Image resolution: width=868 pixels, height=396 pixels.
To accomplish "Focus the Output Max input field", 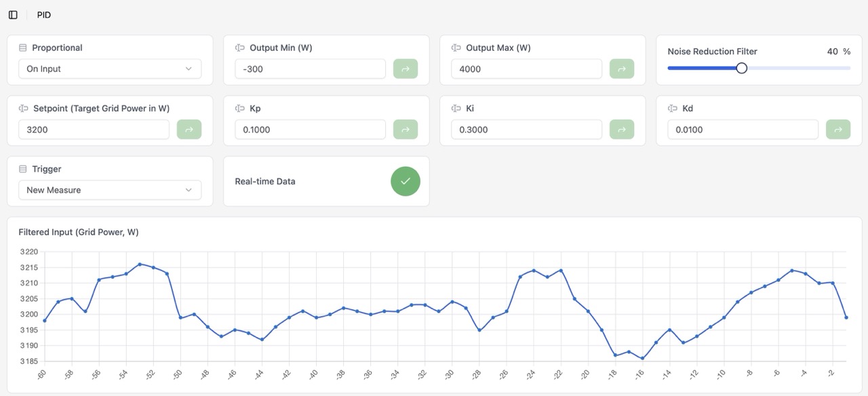I will click(526, 69).
